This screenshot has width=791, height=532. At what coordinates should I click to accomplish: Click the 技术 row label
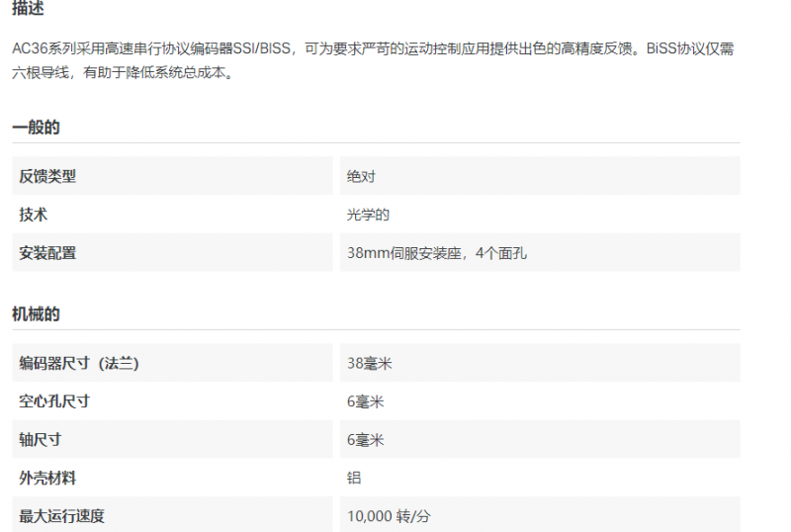pos(34,215)
